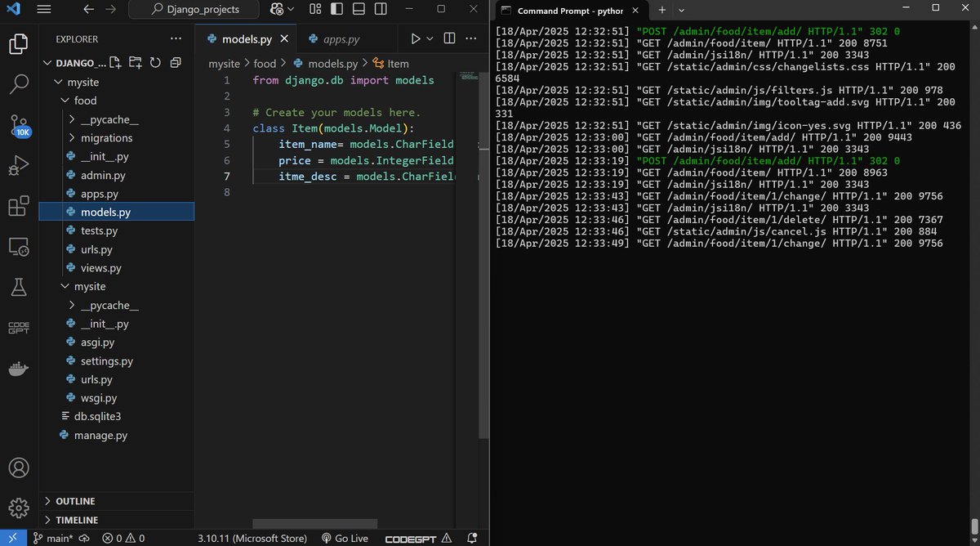Refresh the Explorer file tree
The width and height of the screenshot is (980, 546).
point(154,63)
